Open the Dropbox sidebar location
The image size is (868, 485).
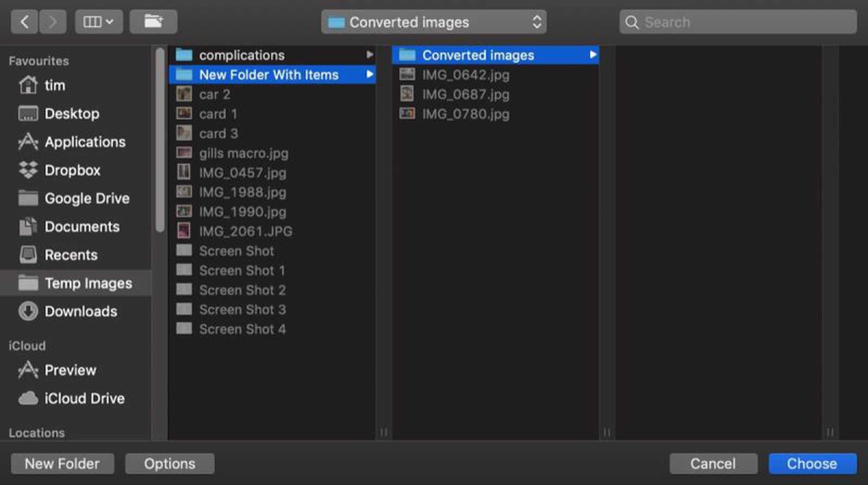click(72, 170)
